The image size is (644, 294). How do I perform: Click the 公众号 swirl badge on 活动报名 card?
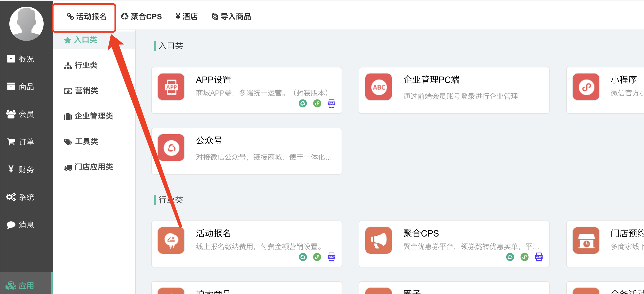pos(303,257)
